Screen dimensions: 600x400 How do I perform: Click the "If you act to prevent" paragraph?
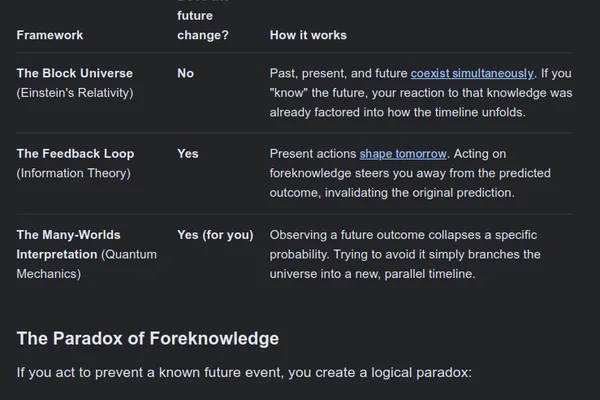click(244, 372)
